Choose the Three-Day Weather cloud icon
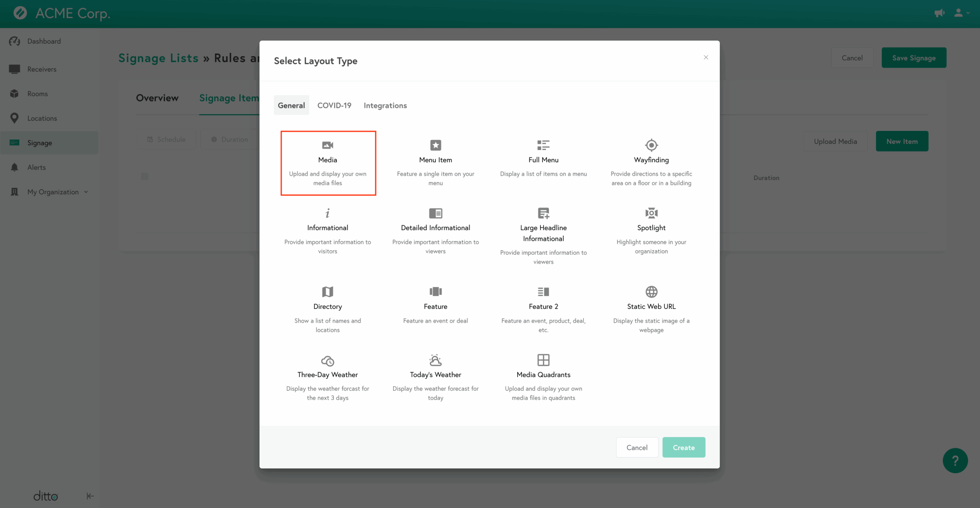 pos(327,361)
